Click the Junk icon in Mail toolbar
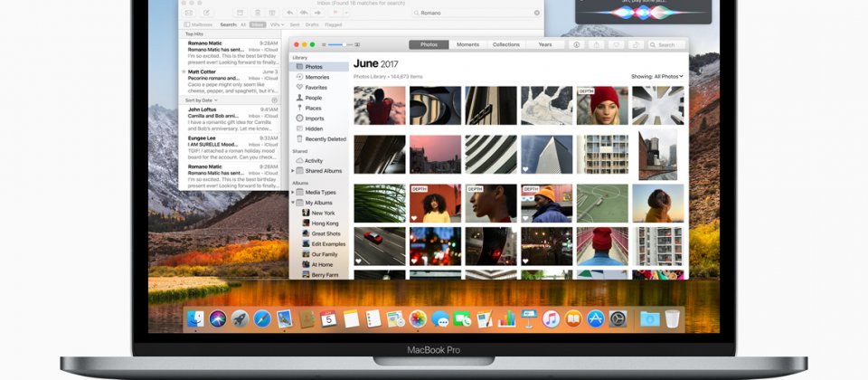Screen dimensions: 868x380 click(x=271, y=13)
